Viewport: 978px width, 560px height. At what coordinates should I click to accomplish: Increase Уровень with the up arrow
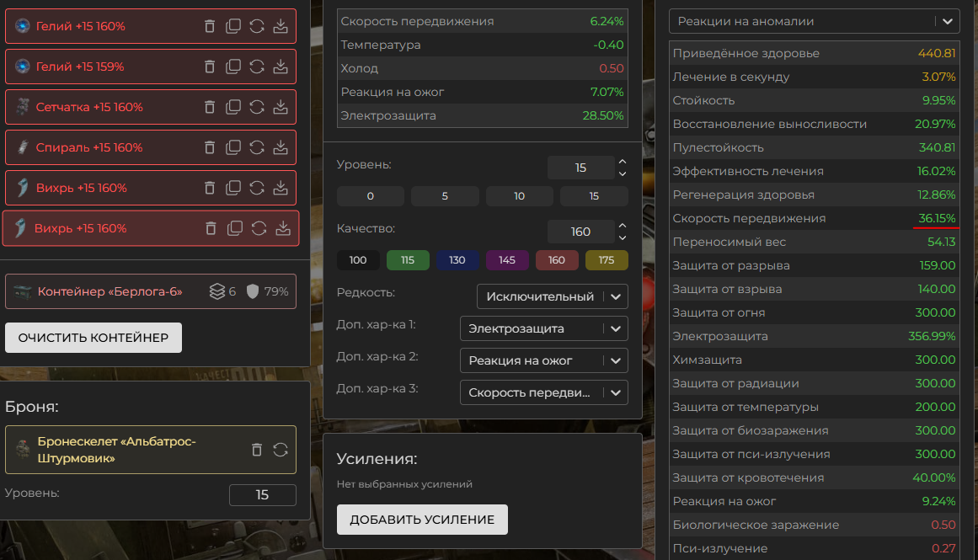[x=623, y=162]
